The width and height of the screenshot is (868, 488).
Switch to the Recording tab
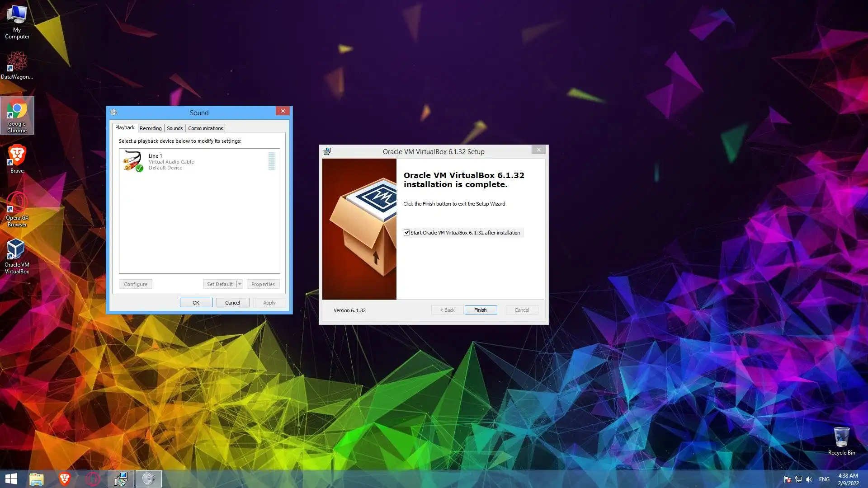coord(151,128)
